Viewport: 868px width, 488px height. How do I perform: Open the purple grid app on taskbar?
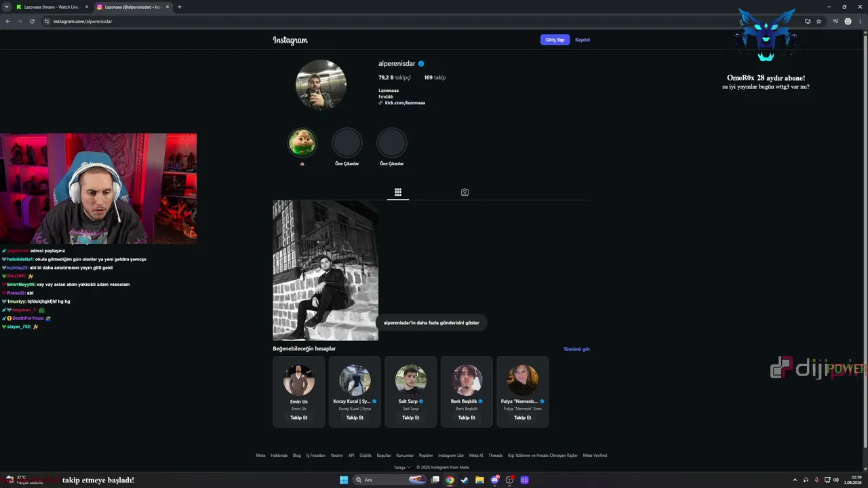coord(524,480)
